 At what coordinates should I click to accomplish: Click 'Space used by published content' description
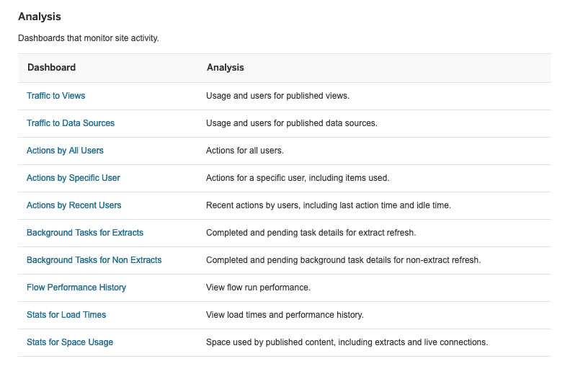(347, 342)
